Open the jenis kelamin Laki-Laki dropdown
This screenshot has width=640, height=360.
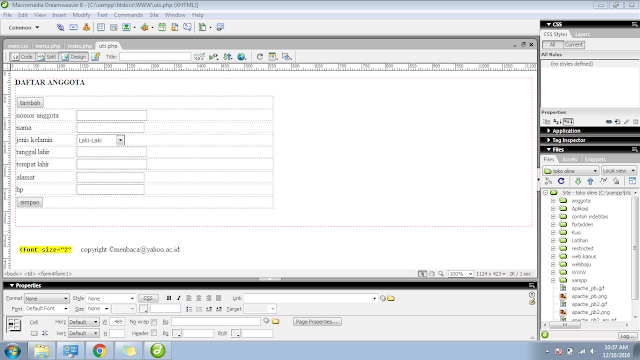tap(100, 140)
